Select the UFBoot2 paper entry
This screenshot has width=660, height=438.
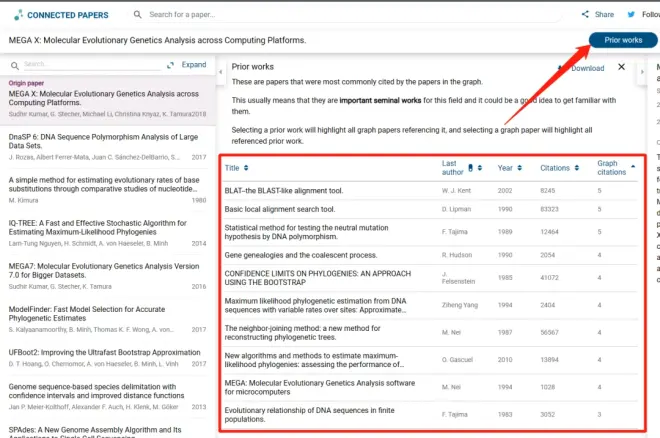tap(107, 358)
